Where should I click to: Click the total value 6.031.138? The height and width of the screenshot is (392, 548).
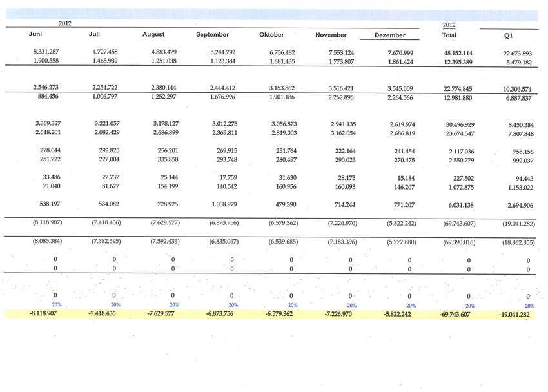[x=462, y=206]
